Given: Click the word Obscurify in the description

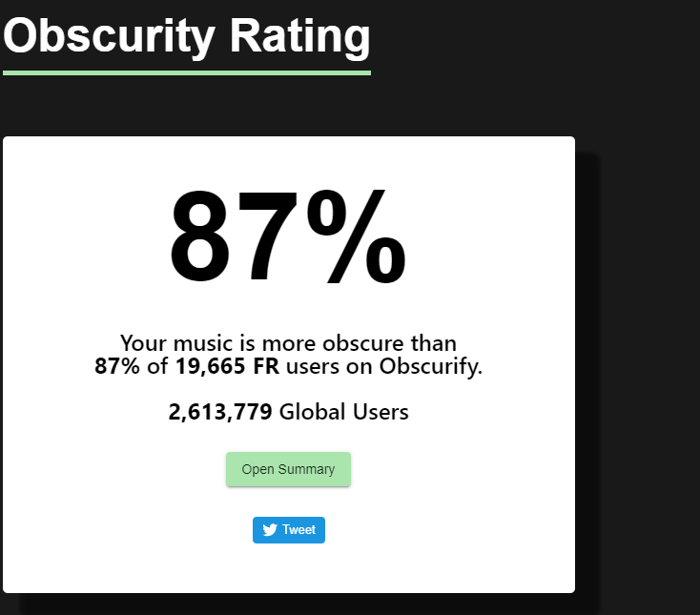Looking at the screenshot, I should pos(431,366).
